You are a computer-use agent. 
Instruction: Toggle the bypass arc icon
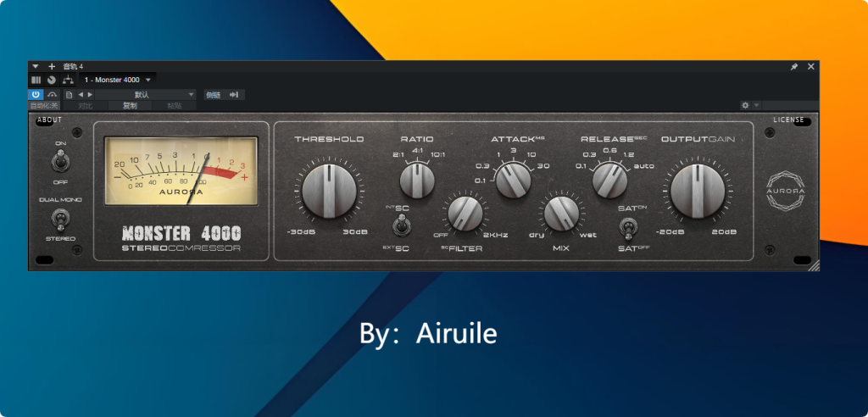pyautogui.click(x=52, y=95)
